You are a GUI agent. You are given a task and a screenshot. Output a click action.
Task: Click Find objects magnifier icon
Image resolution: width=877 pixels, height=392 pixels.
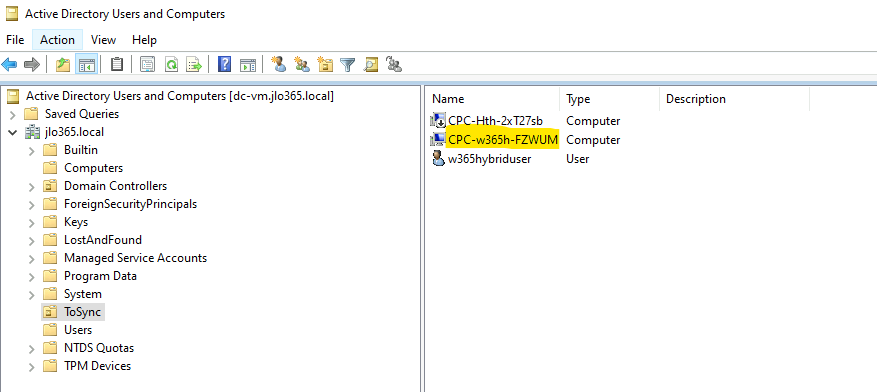pyautogui.click(x=370, y=65)
